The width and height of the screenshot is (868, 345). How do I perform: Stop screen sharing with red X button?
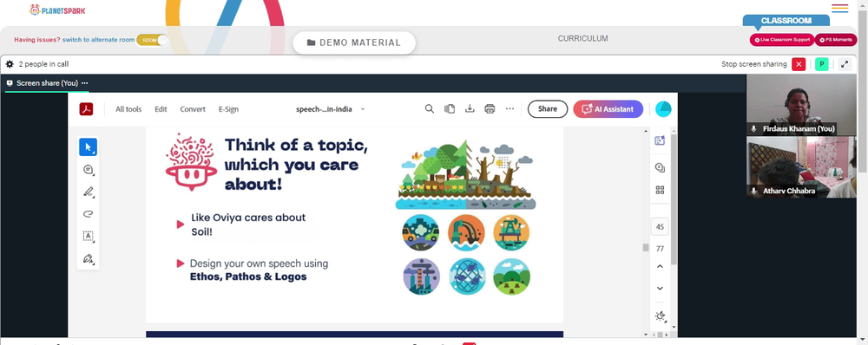point(799,64)
